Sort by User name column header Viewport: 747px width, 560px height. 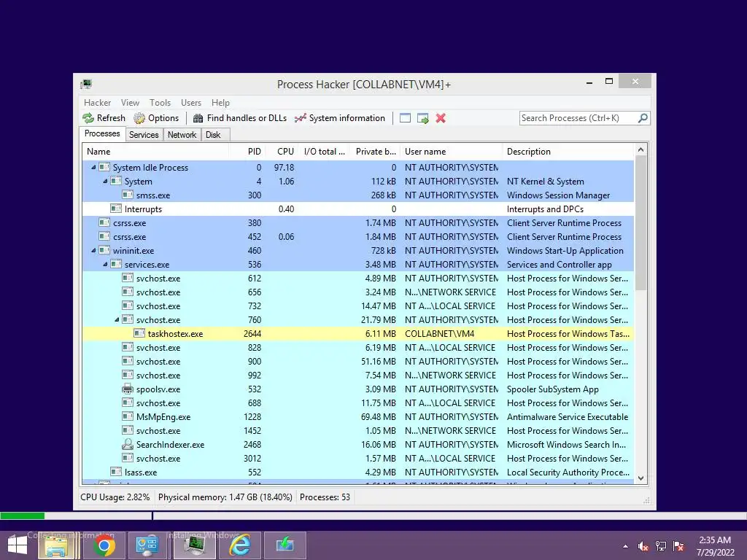(x=451, y=152)
